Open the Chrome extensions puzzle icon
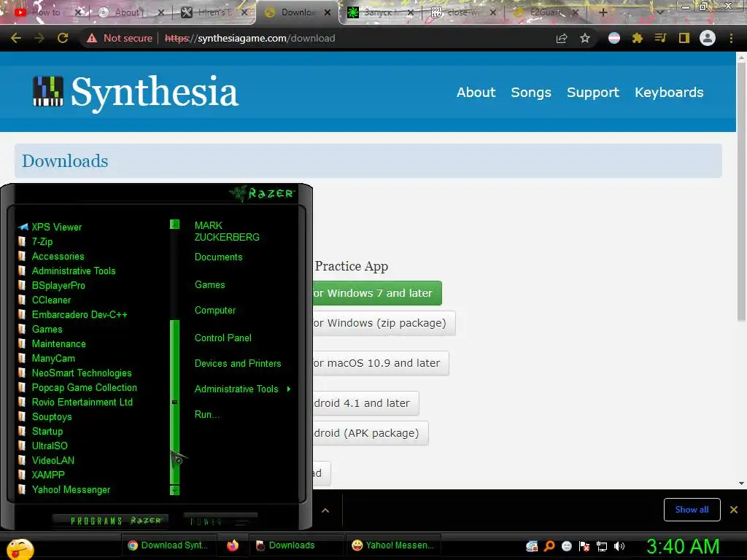The width and height of the screenshot is (747, 560). click(x=638, y=38)
